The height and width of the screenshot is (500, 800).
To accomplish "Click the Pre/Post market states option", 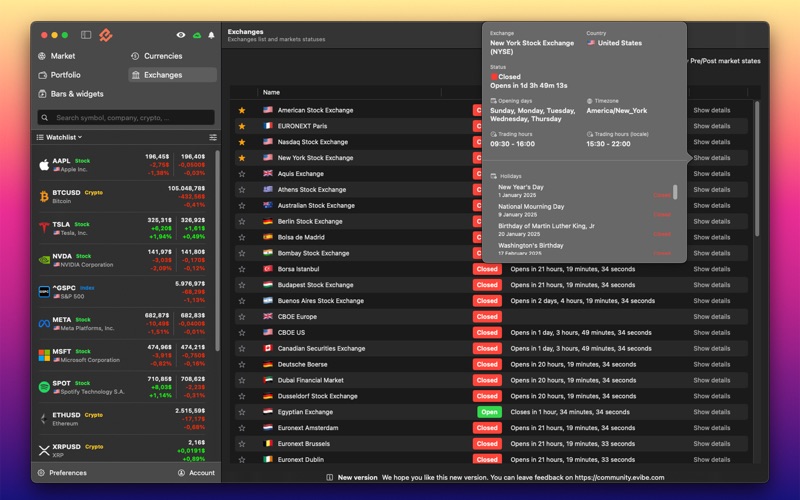I will (725, 61).
